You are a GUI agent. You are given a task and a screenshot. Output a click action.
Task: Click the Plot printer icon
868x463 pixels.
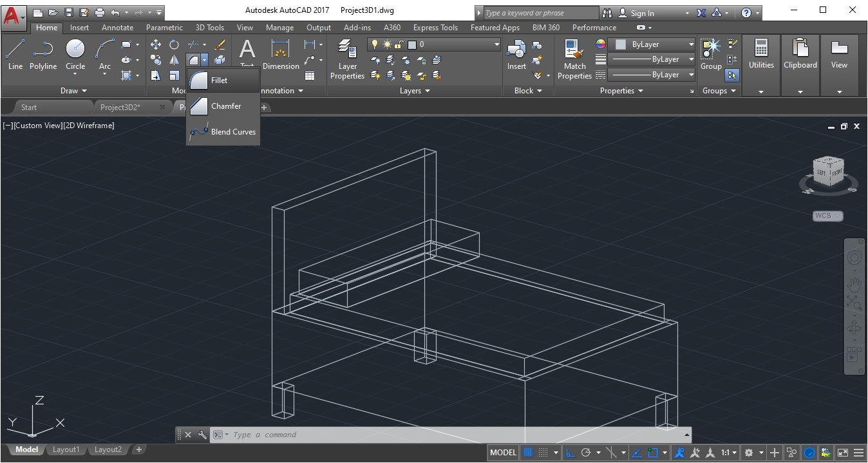click(x=99, y=12)
